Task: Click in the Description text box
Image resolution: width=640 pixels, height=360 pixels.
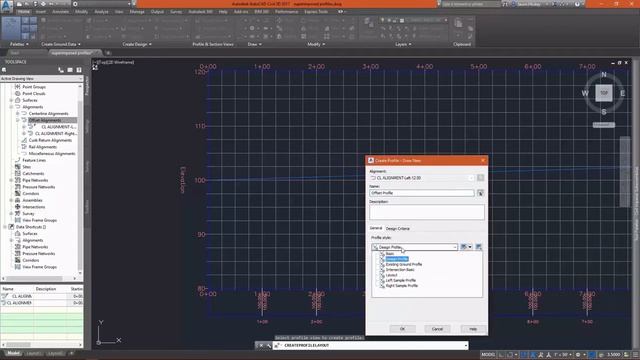Action: [427, 212]
